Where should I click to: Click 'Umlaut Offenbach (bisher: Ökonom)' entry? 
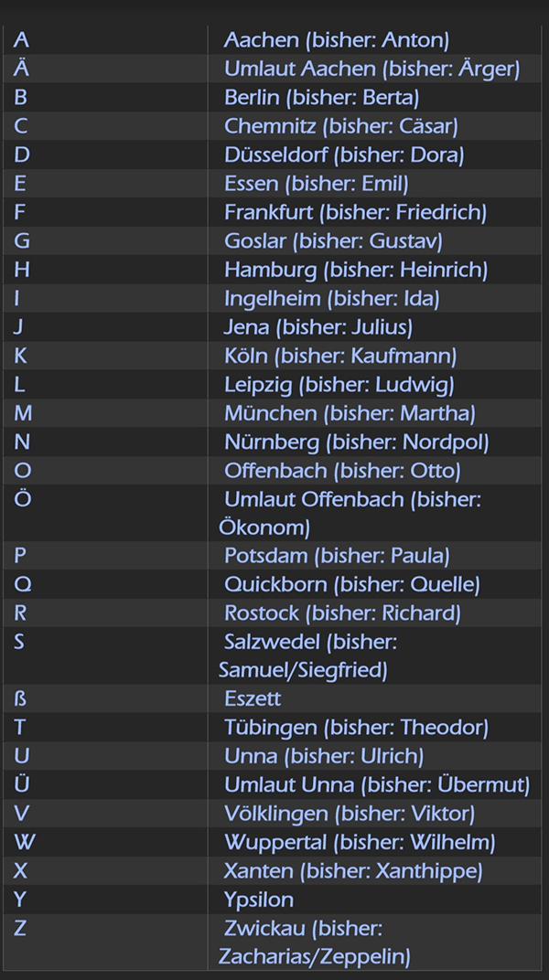tap(350, 514)
